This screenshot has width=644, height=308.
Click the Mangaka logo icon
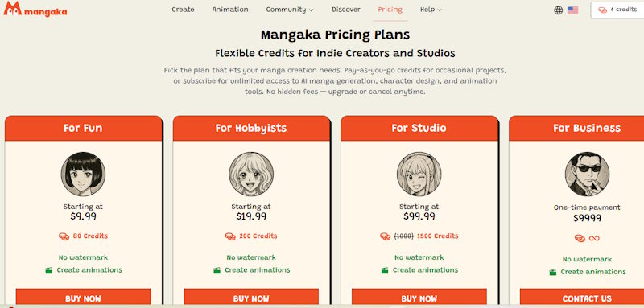coord(12,9)
